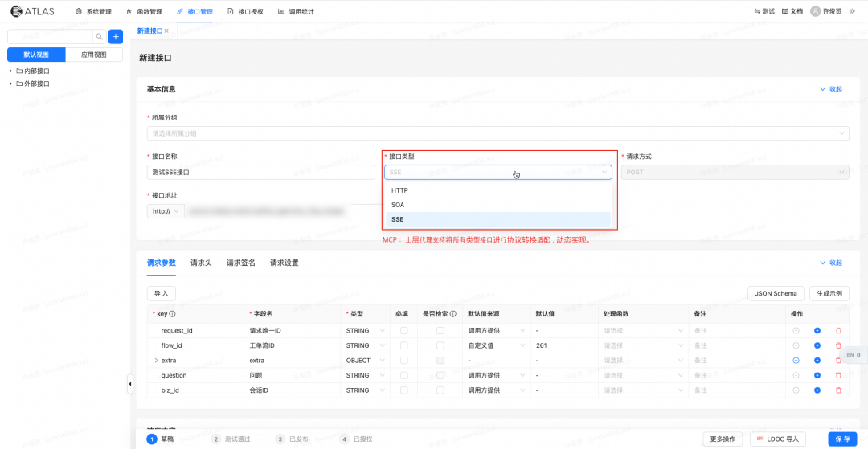Click the JSON Schema button

tap(776, 293)
